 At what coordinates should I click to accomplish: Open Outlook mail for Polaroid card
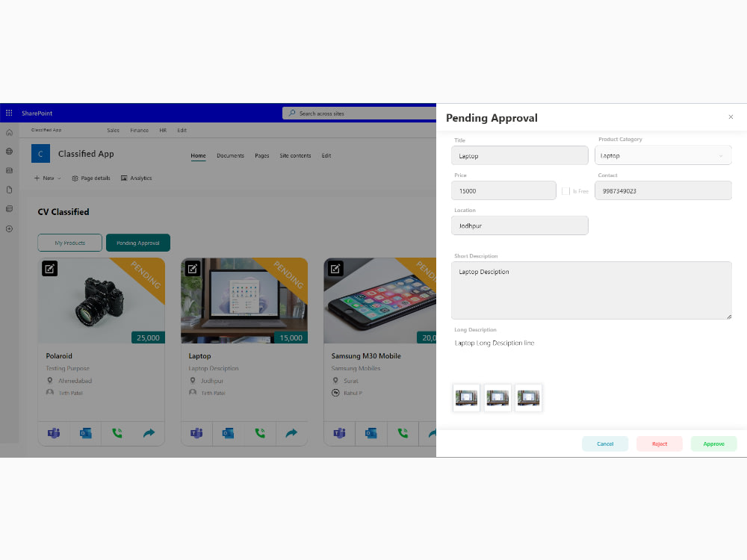[86, 433]
